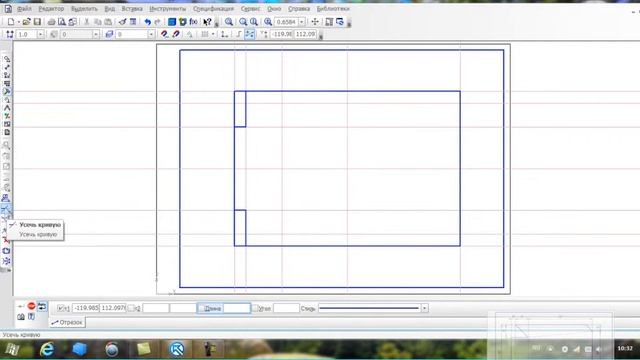
Task: Cut the selection with the scissors icon
Action: pos(87,22)
